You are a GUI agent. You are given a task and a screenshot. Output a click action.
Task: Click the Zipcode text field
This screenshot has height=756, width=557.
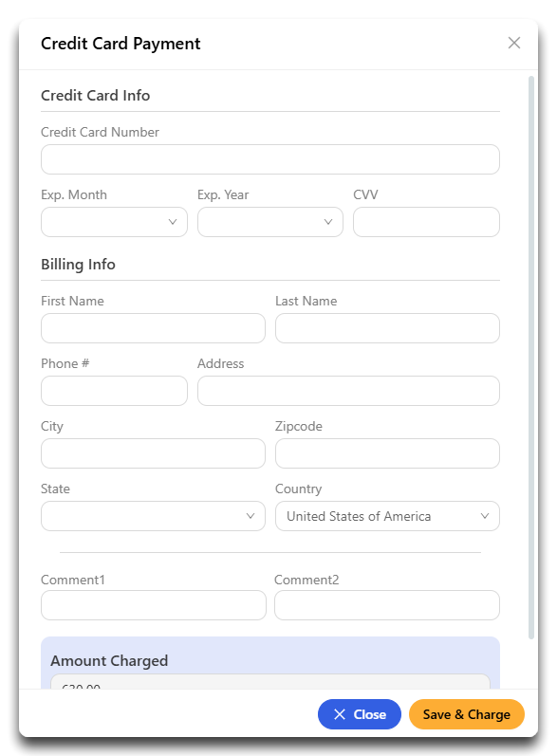pyautogui.click(x=387, y=453)
